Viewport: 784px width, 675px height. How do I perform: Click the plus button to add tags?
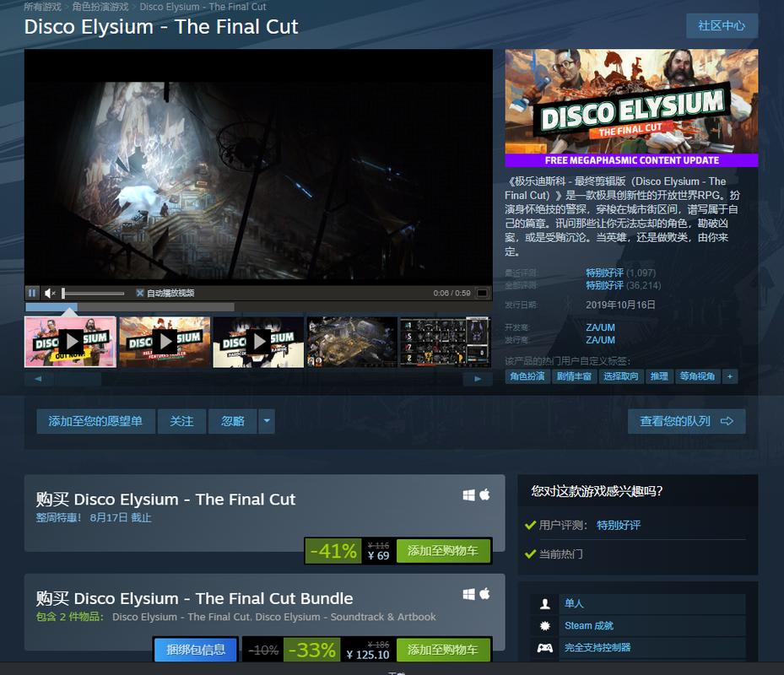[730, 376]
